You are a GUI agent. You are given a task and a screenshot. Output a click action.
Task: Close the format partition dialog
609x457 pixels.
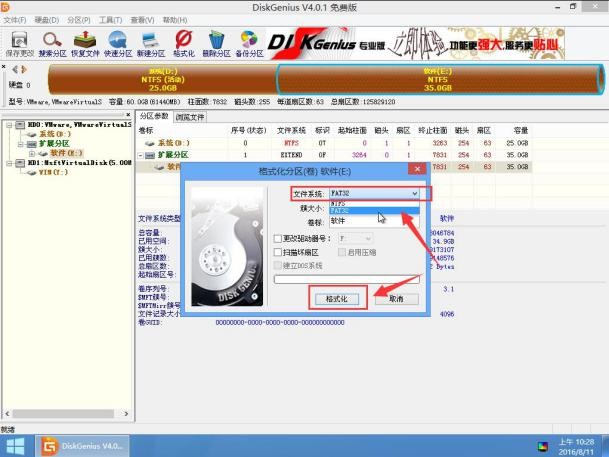pos(417,169)
